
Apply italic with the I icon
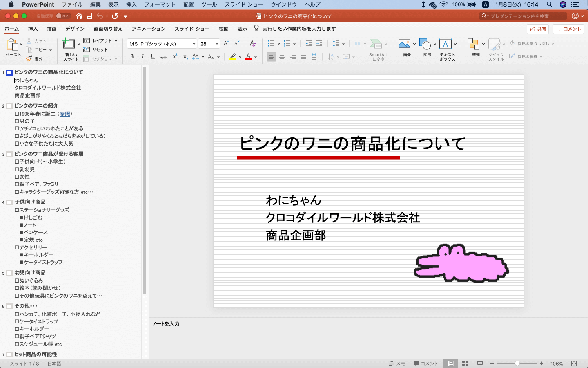[x=143, y=57]
